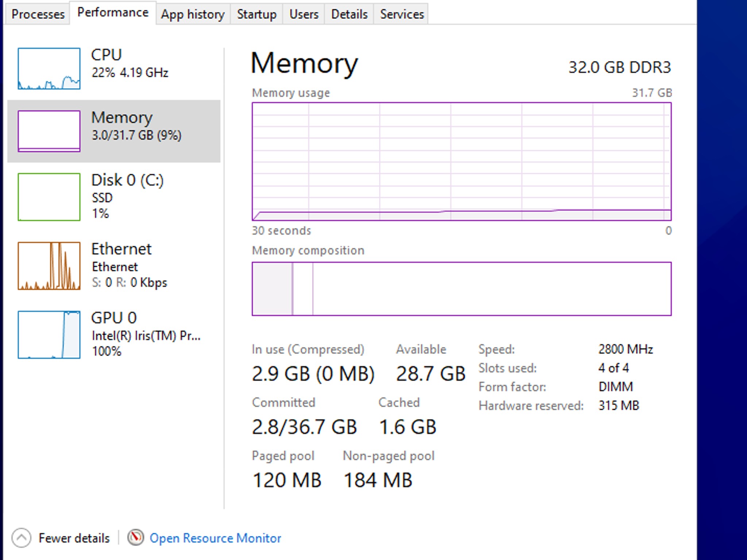Click the Non-paged pool 184 MB value
This screenshot has width=747, height=560.
(378, 480)
